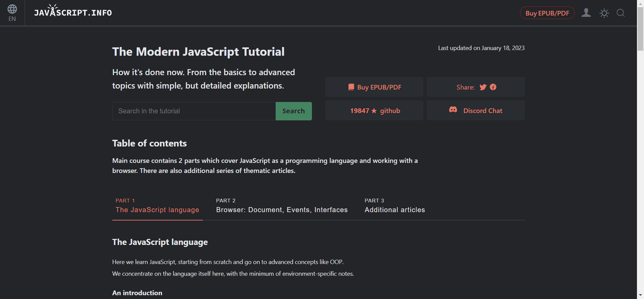The image size is (644, 299).
Task: Open the language selector globe icon
Action: click(12, 9)
